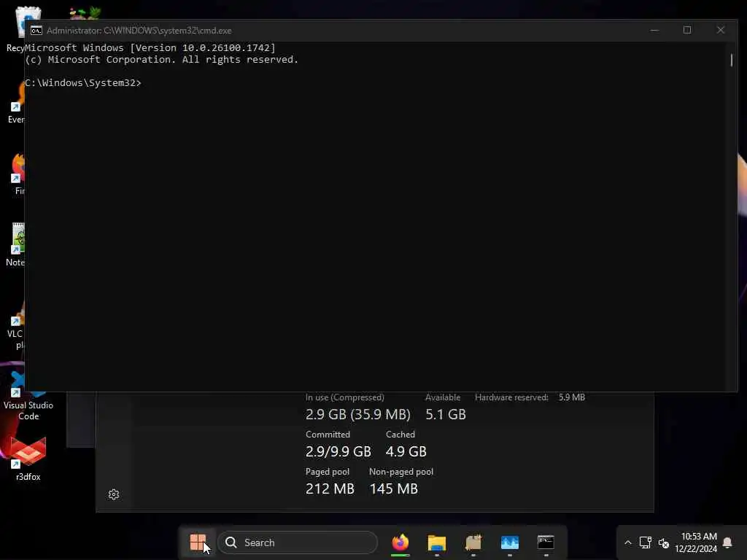The height and width of the screenshot is (560, 747).
Task: Close the Command Prompt window
Action: pyautogui.click(x=720, y=30)
